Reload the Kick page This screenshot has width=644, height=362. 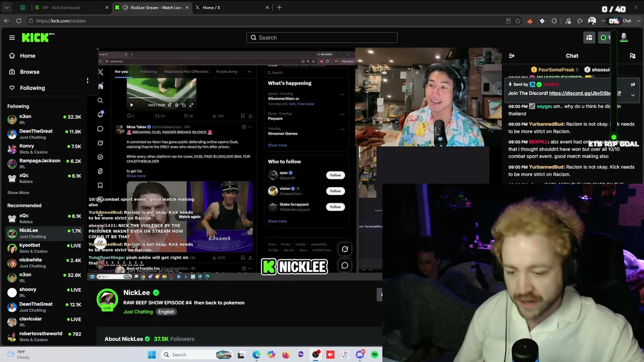(x=19, y=21)
